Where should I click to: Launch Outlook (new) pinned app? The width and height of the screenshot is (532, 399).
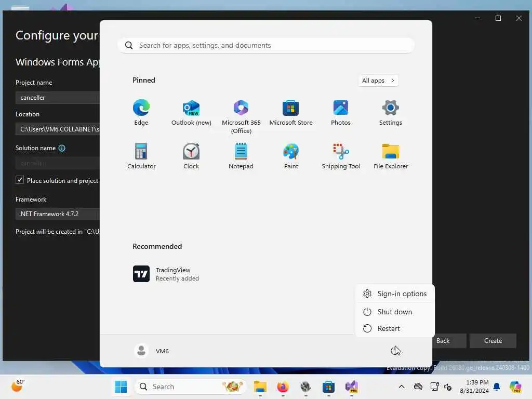point(191,113)
